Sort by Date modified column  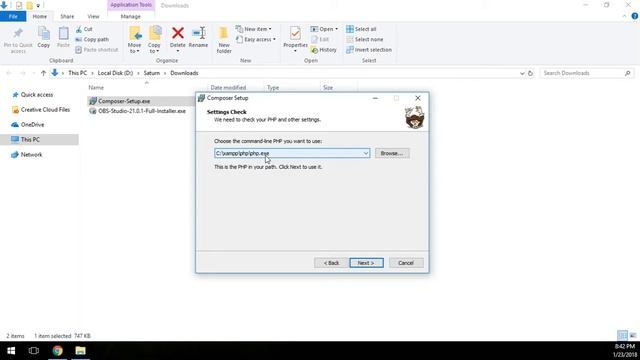tap(228, 87)
